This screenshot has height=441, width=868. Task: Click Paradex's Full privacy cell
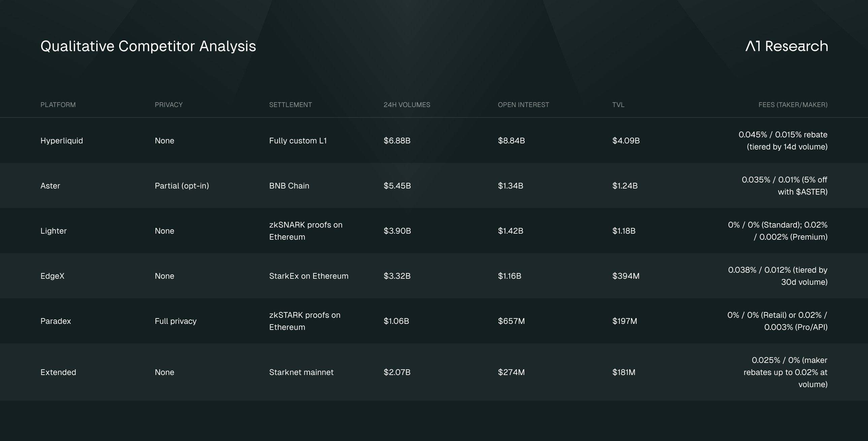tap(175, 321)
